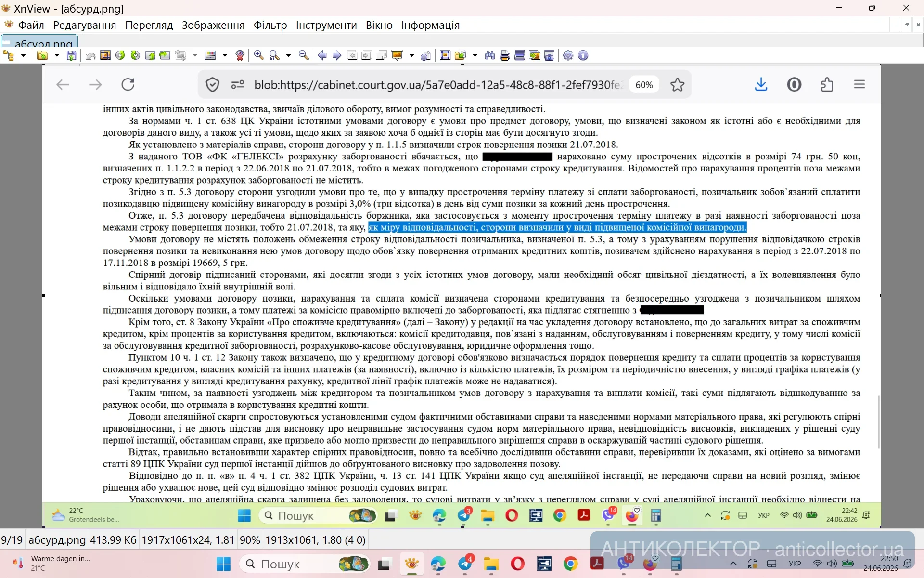Viewport: 924px width, 578px height.
Task: Click the export image icon
Action: 461,55
